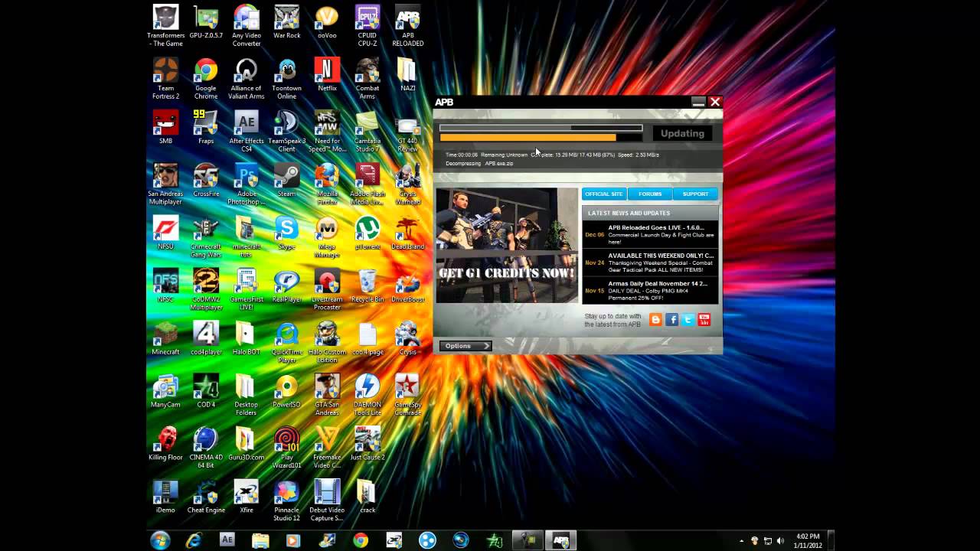Open the Facebook icon in the APB launcher
This screenshot has width=980, height=551.
point(671,320)
